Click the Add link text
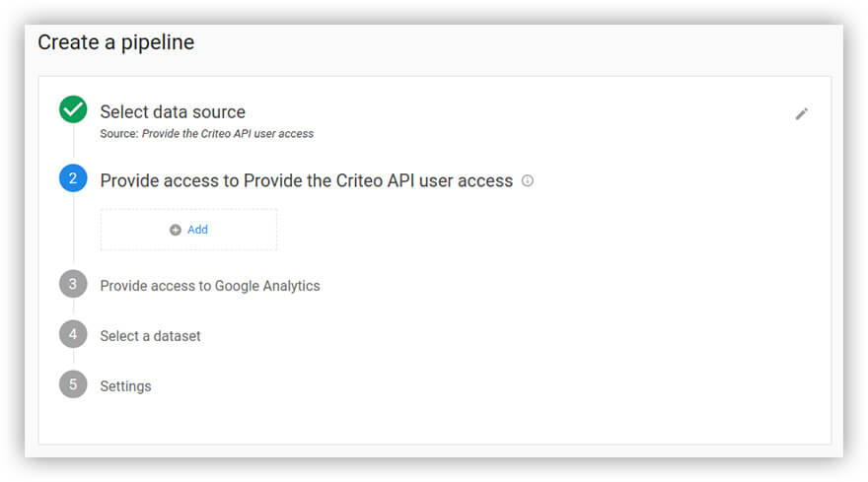The height and width of the screenshot is (482, 868). (197, 230)
